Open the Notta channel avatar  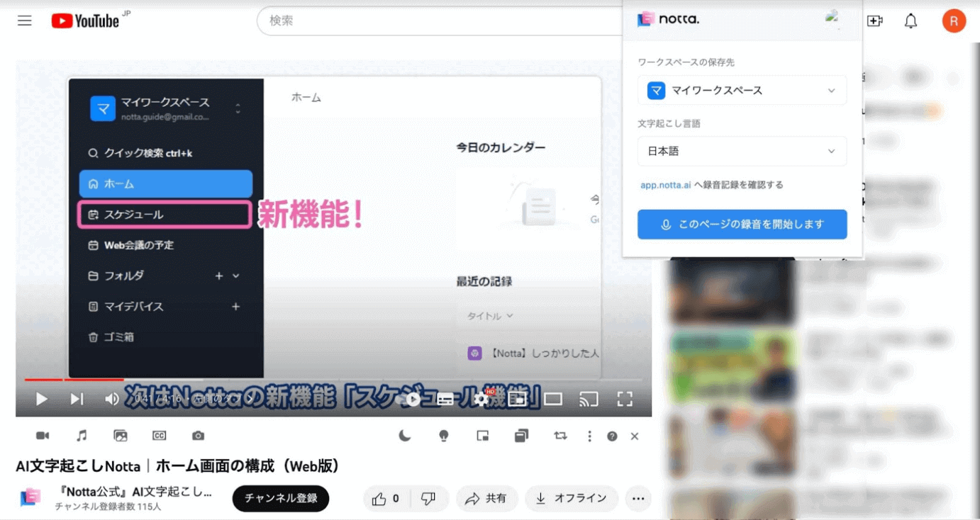30,498
